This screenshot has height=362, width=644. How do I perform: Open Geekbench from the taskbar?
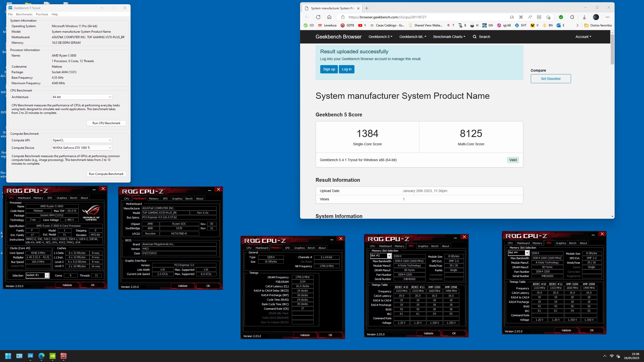pos(30,356)
